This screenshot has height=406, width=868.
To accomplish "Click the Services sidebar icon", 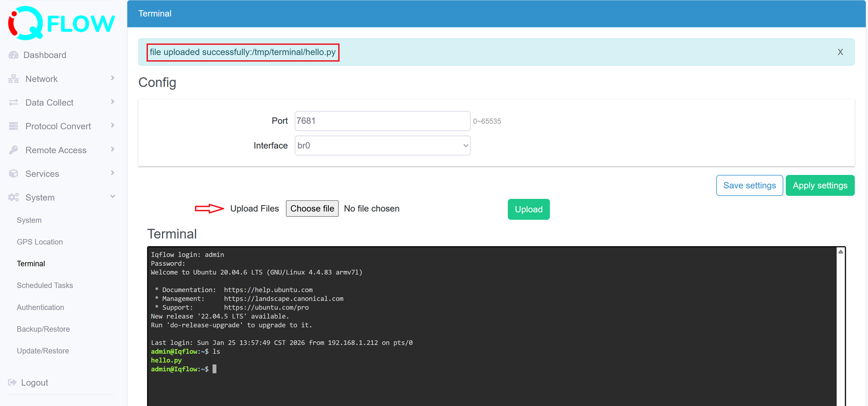I will (13, 173).
